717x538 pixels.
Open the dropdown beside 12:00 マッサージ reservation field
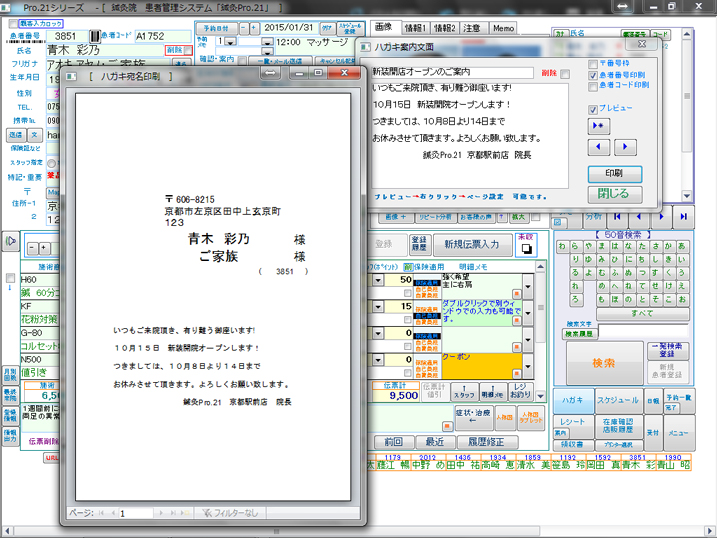(268, 42)
